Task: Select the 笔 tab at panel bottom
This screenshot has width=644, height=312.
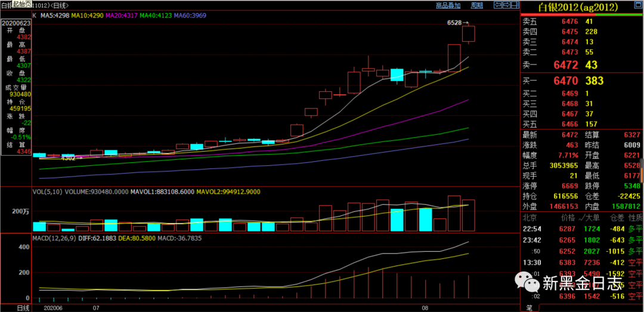Action: click(x=530, y=307)
